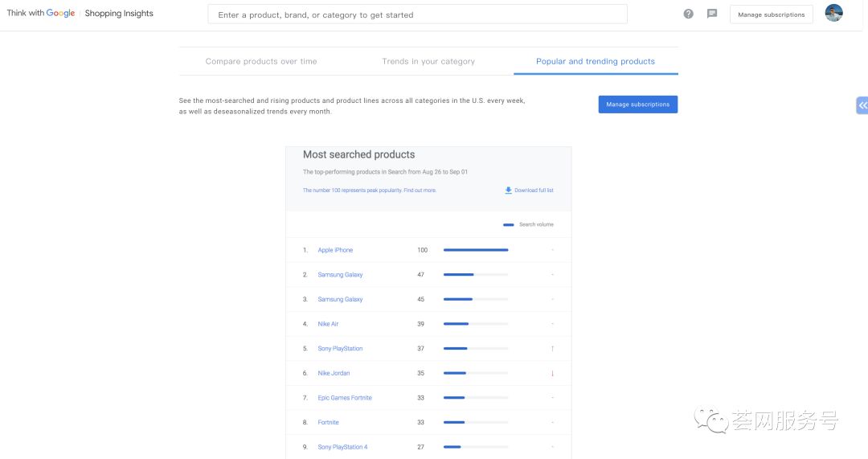Viewport: 868px width, 459px height.
Task: Expand the side panel double-chevron tab
Action: tap(862, 105)
